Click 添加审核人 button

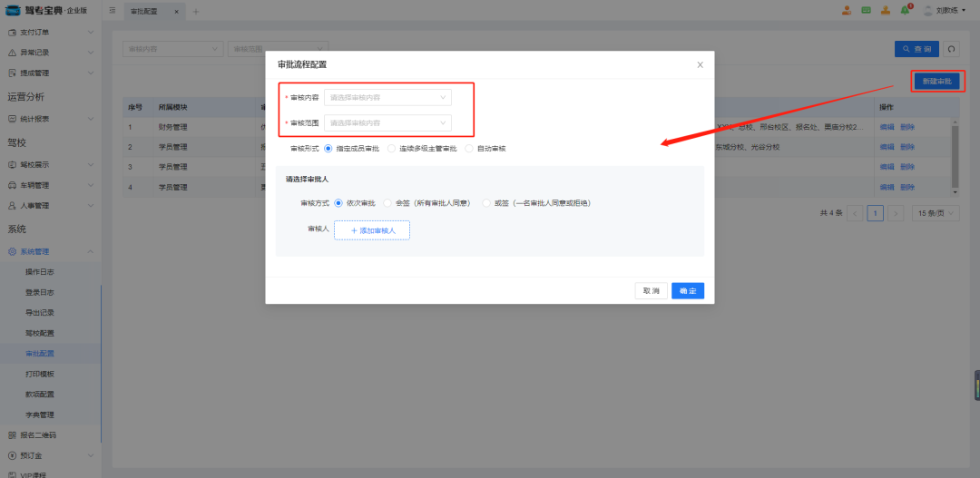[372, 230]
